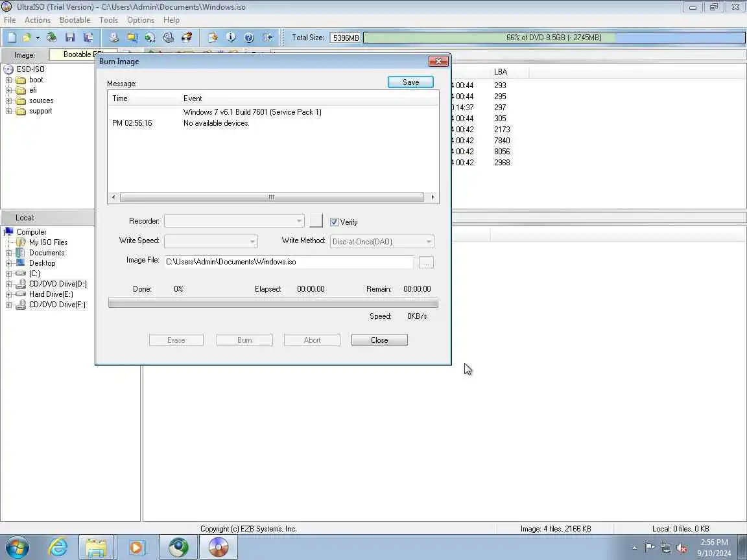Select the ESD-ISO disc icon in the tree
747x560 pixels.
click(x=8, y=69)
